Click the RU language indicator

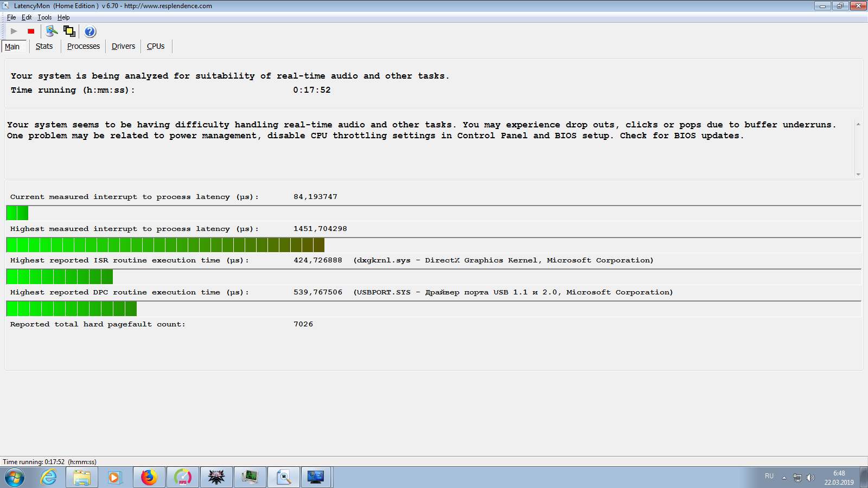coord(769,476)
